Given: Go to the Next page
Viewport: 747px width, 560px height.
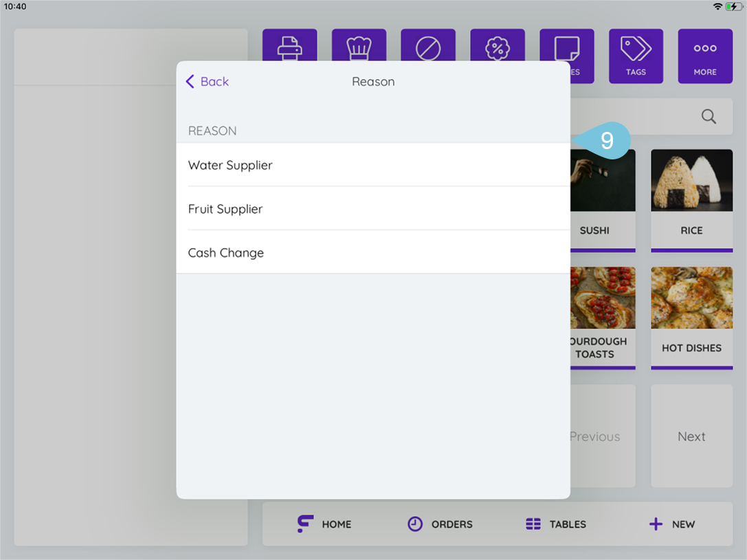Looking at the screenshot, I should (692, 436).
